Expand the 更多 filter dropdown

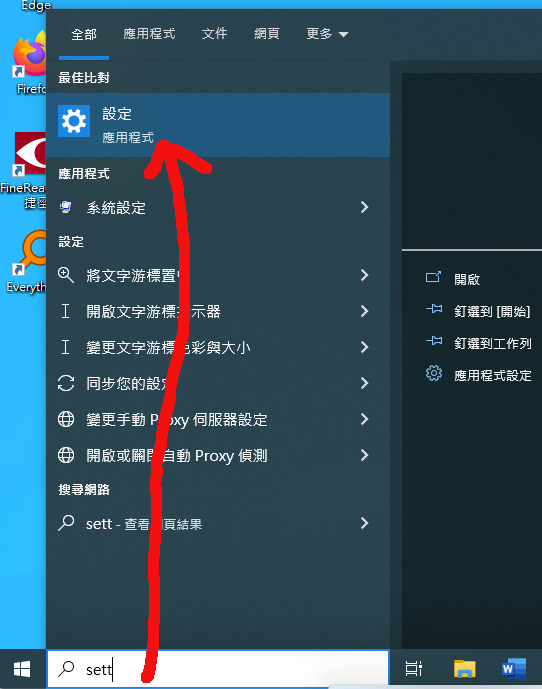[x=327, y=34]
